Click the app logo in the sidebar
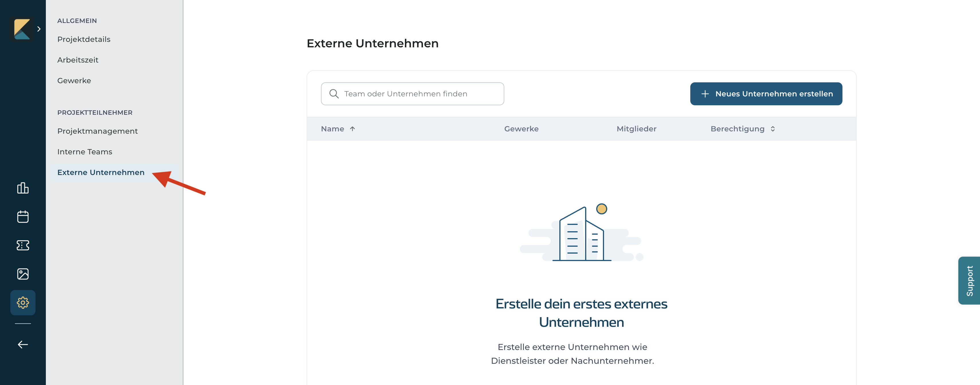980x385 pixels. tap(22, 29)
